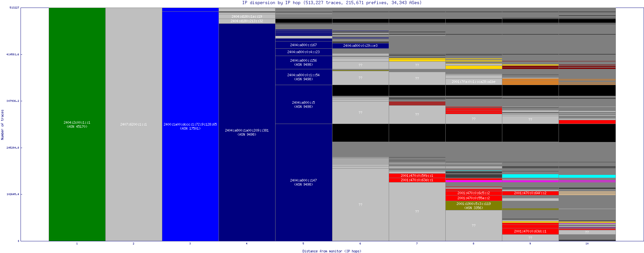Click the 'Distance from monitor (IP hops)' label
644x253 pixels.
[x=331, y=251]
